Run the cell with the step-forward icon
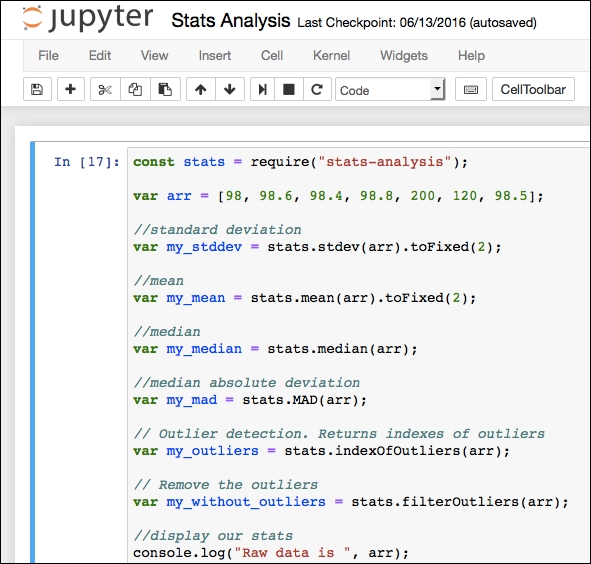This screenshot has height=564, width=591. pos(262,89)
